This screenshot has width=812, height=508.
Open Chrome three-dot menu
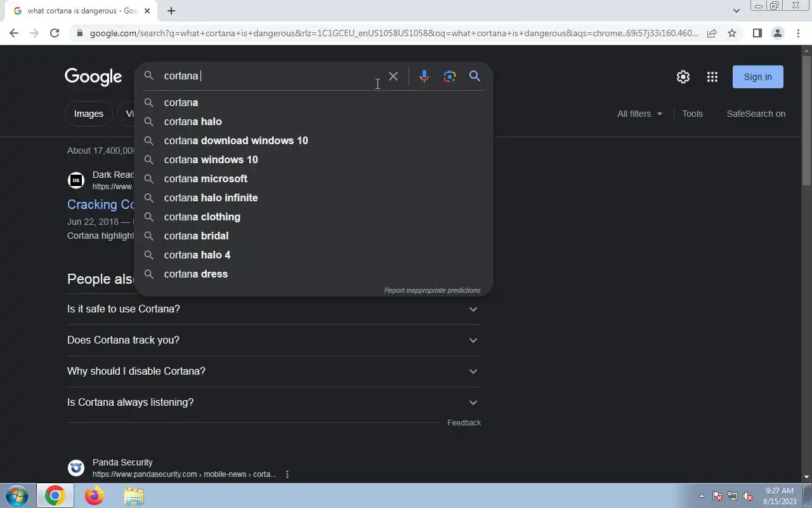[x=798, y=33]
